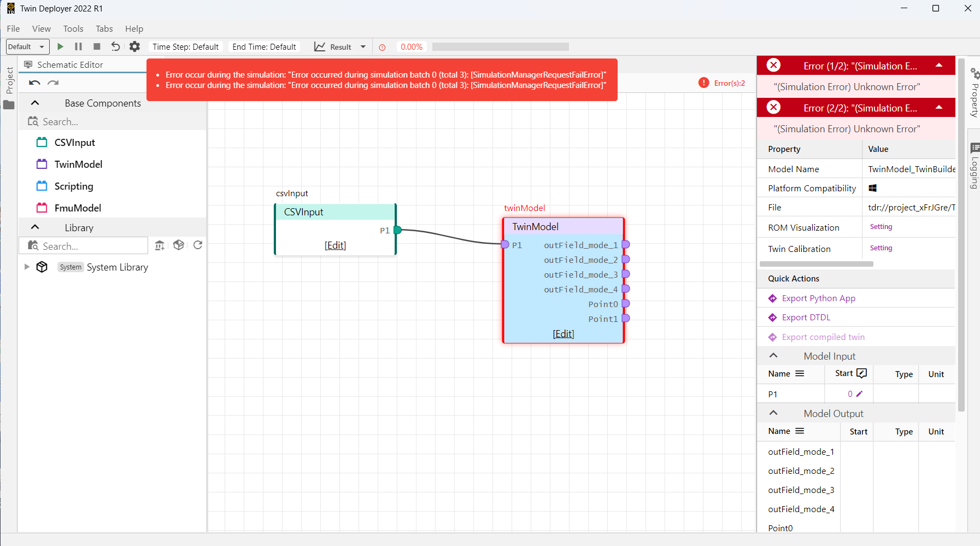Open the Result chart view
The width and height of the screenshot is (980, 546).
point(333,47)
